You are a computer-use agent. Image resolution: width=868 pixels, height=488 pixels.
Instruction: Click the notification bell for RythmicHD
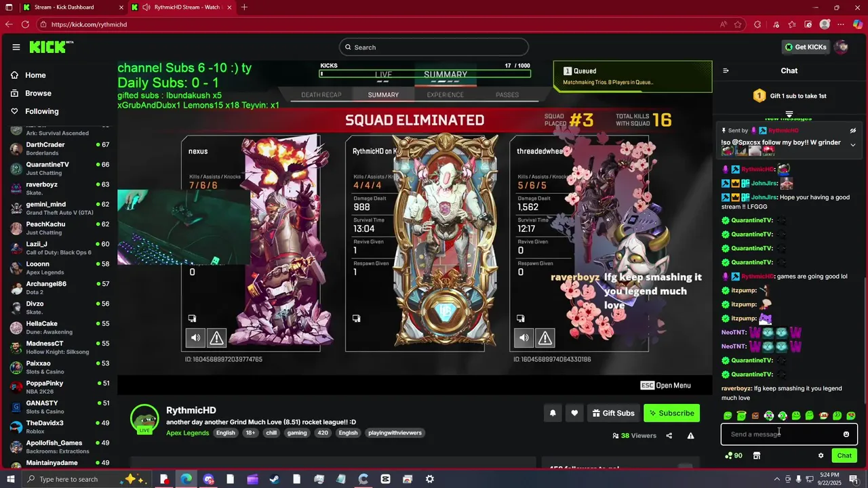553,413
